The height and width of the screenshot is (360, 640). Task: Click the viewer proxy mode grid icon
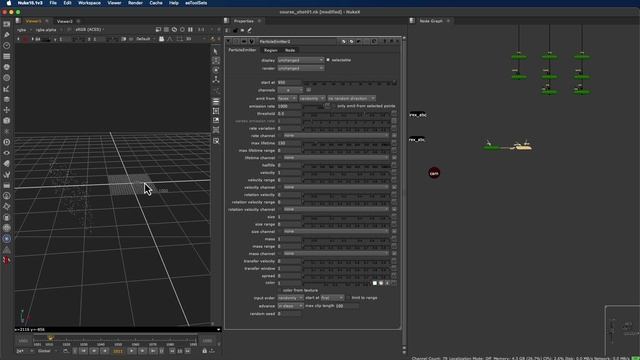(166, 29)
